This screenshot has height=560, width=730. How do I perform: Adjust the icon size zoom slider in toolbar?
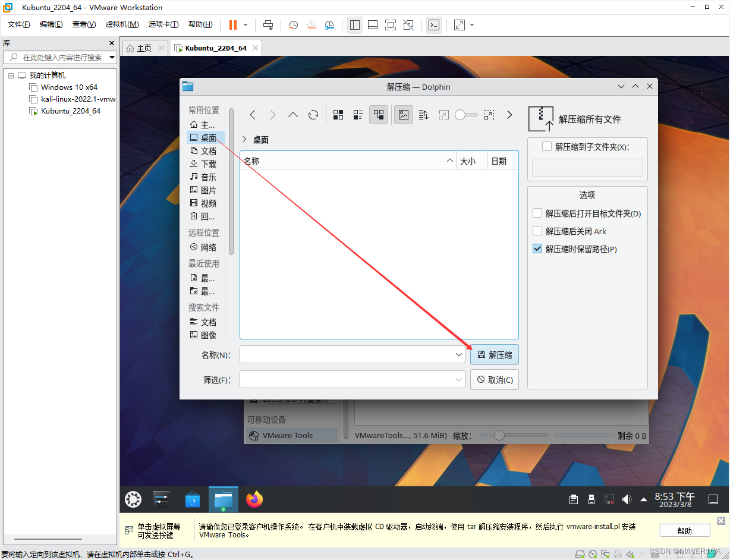click(461, 115)
